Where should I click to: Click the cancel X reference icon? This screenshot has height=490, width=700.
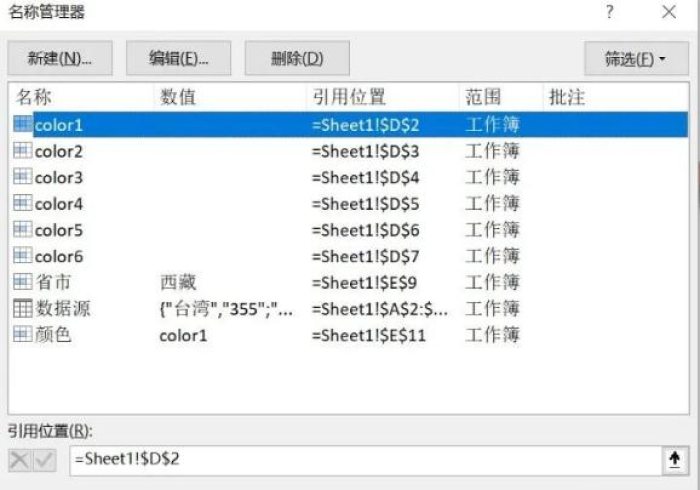click(19, 460)
